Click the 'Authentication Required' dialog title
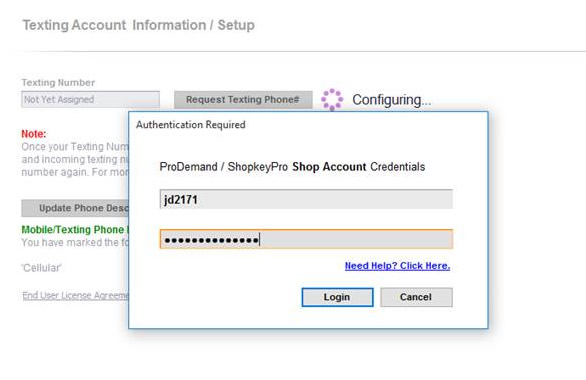Screen dimensions: 586x380 pos(191,125)
